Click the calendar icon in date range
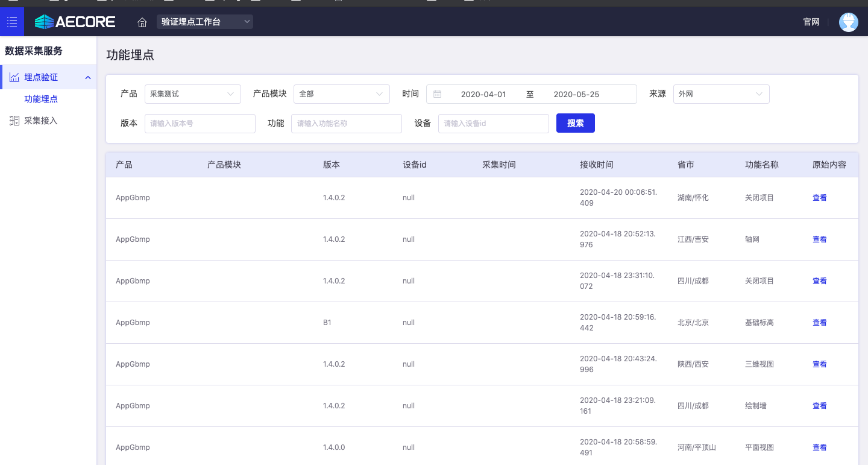 coord(438,94)
